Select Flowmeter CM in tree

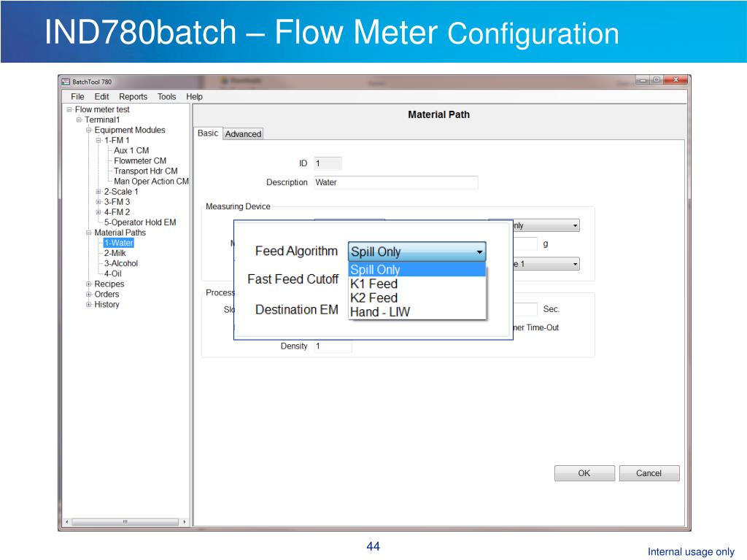click(140, 161)
